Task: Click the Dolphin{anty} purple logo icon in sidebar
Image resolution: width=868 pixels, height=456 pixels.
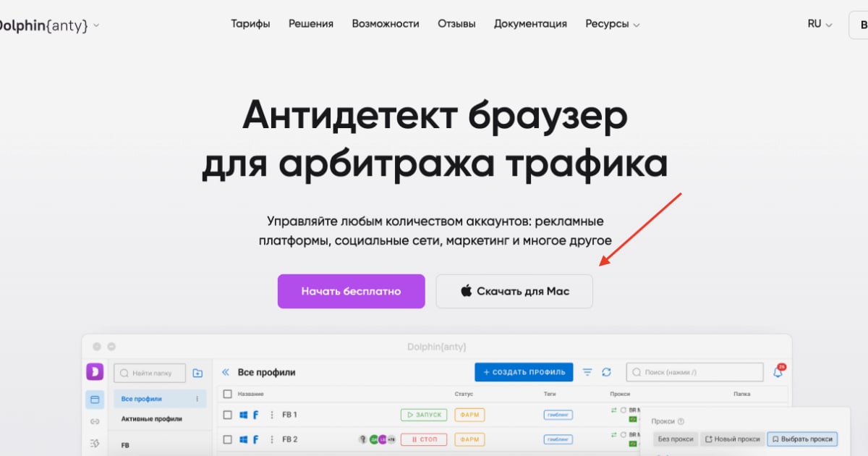Action: (x=95, y=372)
